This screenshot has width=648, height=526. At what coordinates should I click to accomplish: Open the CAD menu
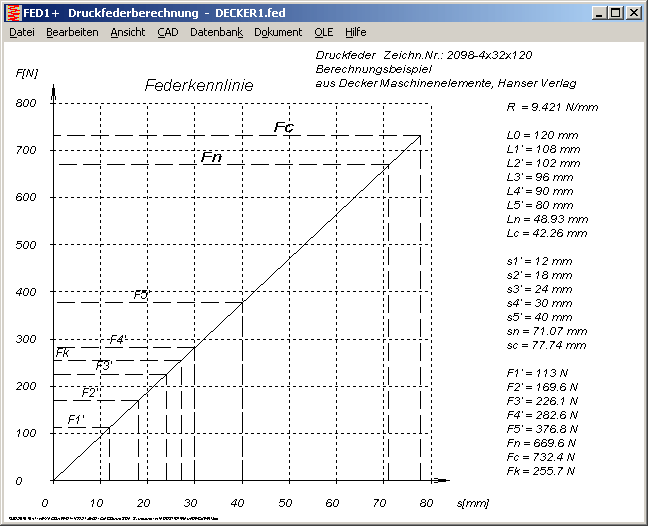pyautogui.click(x=167, y=32)
